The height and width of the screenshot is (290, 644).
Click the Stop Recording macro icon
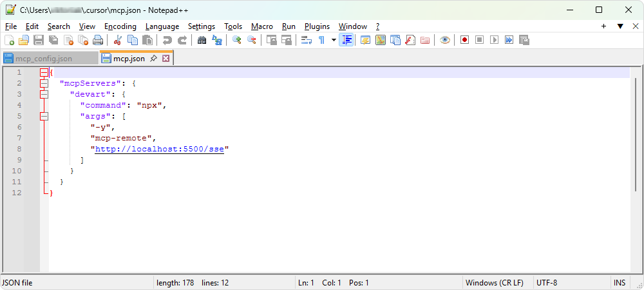[x=479, y=40]
